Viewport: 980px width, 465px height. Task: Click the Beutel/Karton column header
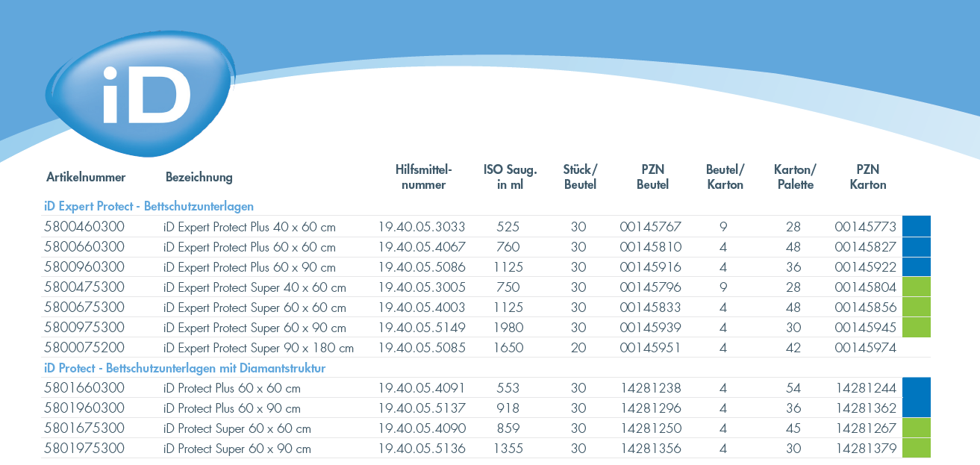click(725, 177)
